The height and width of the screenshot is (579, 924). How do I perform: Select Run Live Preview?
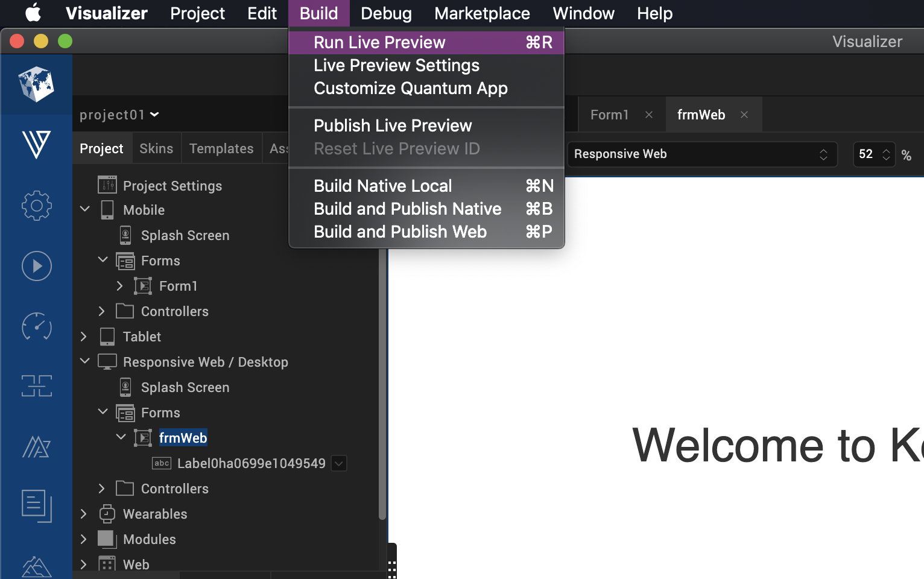click(x=426, y=42)
